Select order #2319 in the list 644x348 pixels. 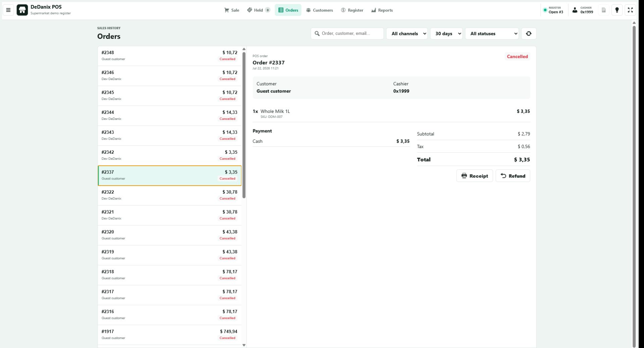pos(169,255)
